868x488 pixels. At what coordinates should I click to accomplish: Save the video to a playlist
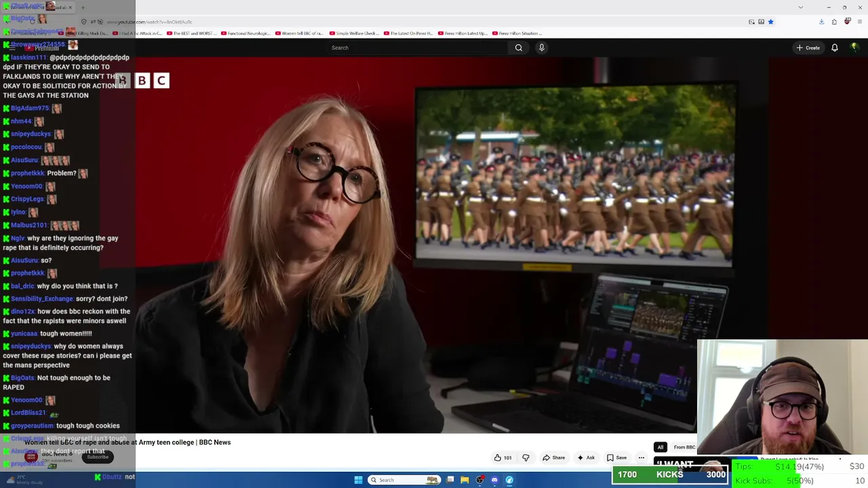(616, 457)
